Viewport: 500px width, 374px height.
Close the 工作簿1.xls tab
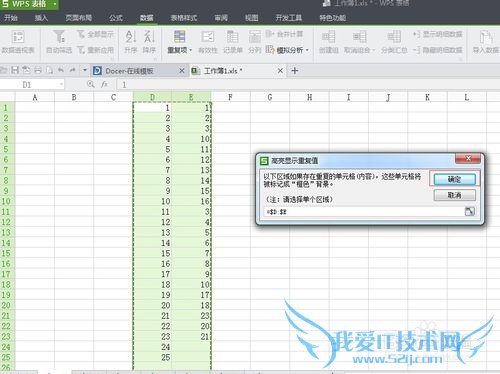pyautogui.click(x=280, y=71)
